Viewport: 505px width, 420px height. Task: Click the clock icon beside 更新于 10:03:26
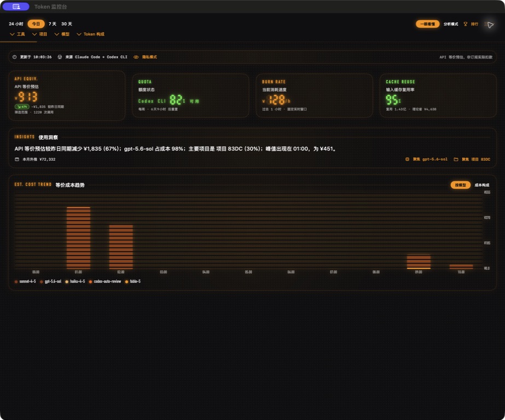(x=14, y=57)
